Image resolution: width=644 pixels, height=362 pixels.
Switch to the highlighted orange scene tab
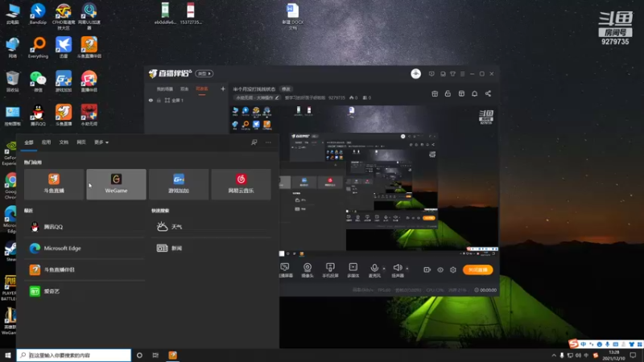click(202, 89)
